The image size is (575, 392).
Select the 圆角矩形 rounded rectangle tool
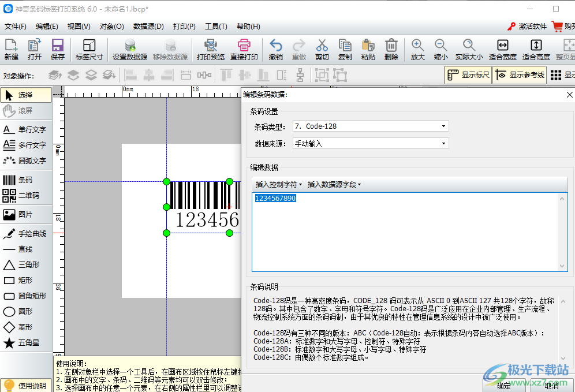point(25,296)
